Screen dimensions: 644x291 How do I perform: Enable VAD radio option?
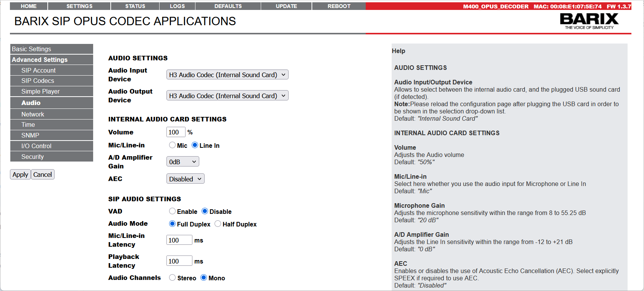click(x=173, y=211)
